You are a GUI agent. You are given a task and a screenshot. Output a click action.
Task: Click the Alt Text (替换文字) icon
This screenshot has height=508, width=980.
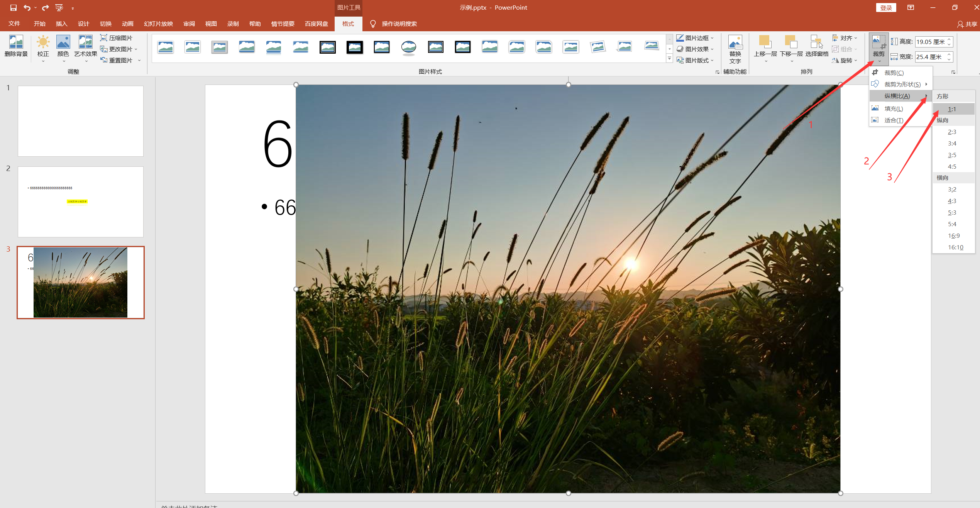(735, 49)
